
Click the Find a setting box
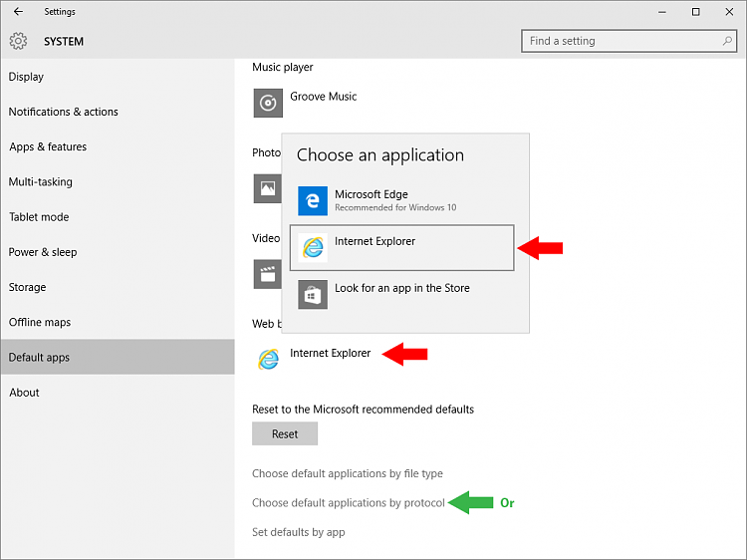pyautogui.click(x=628, y=41)
